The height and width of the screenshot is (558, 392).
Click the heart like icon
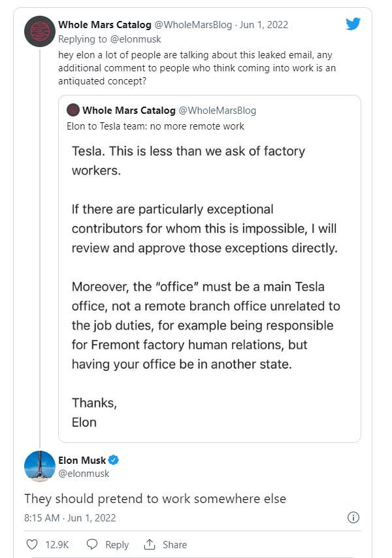point(32,544)
